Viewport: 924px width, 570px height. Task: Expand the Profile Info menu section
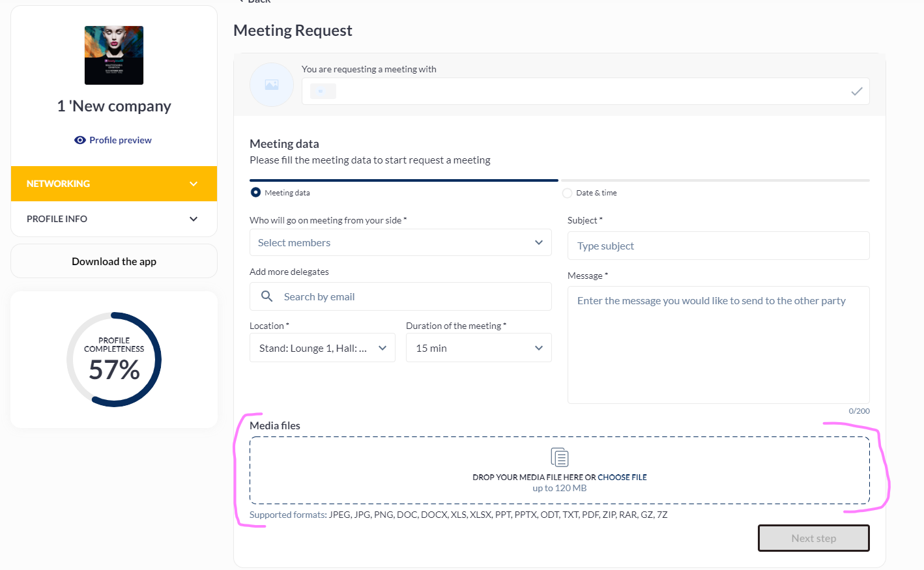[113, 219]
